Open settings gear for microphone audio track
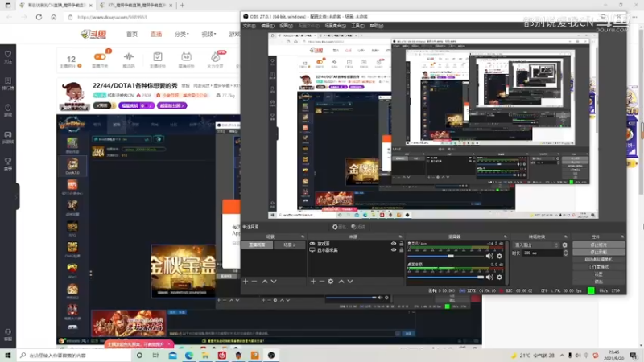The image size is (644, 362). [x=499, y=256]
